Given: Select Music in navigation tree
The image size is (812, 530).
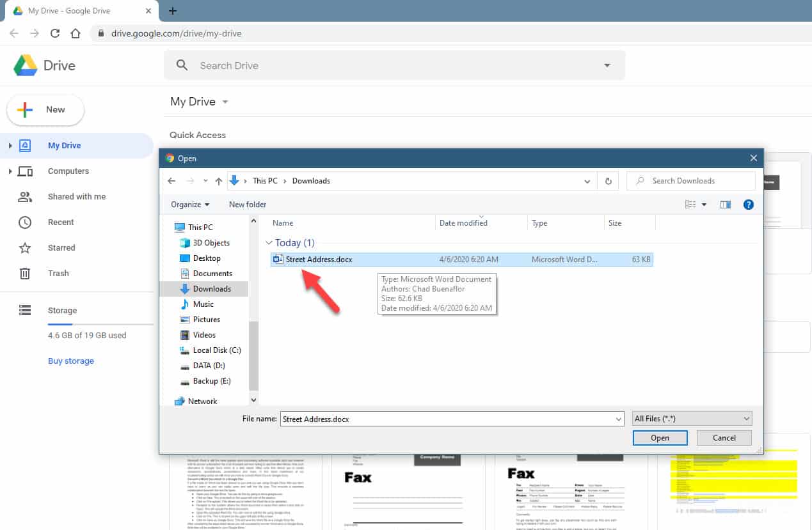Looking at the screenshot, I should [x=203, y=304].
